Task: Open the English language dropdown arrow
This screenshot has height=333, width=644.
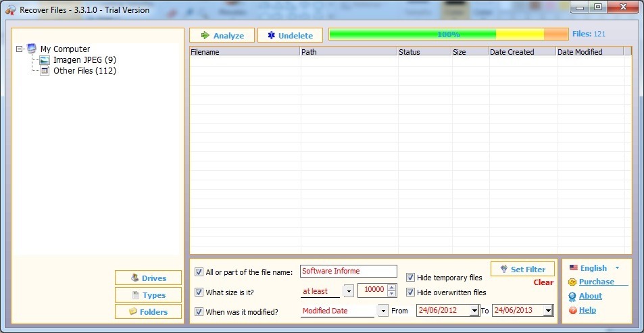Action: tap(617, 268)
